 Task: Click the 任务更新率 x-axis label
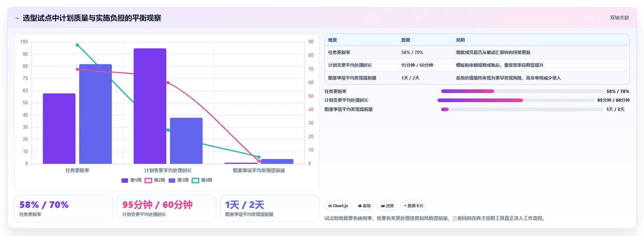[x=77, y=170]
